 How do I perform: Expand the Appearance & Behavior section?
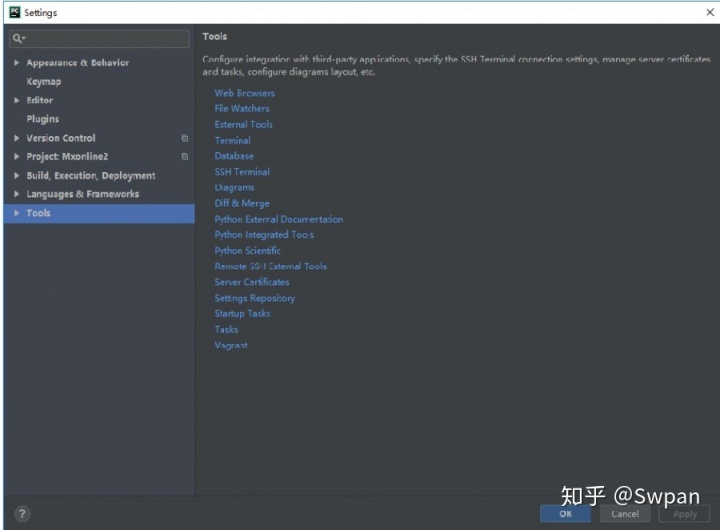[x=17, y=63]
